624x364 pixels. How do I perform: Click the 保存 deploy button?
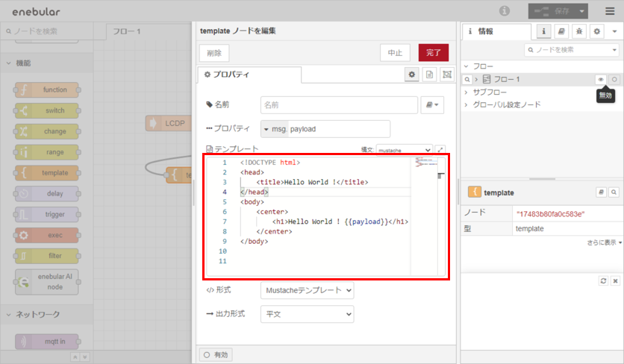[x=552, y=11]
